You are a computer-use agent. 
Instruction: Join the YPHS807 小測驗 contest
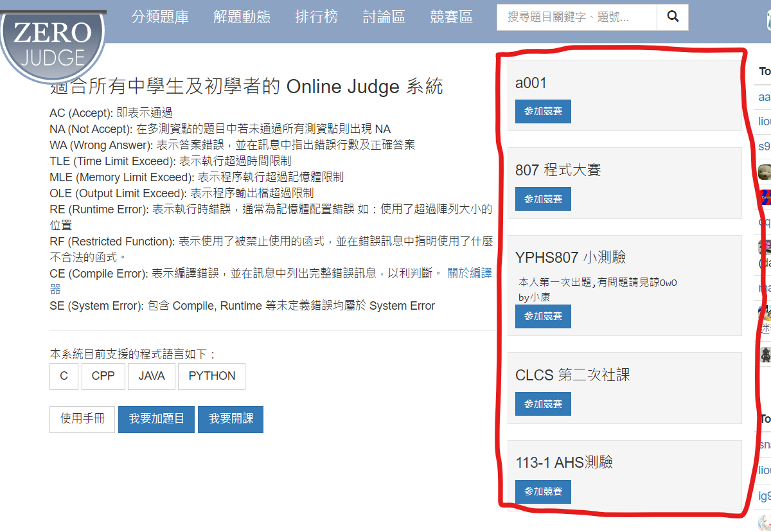(x=543, y=316)
